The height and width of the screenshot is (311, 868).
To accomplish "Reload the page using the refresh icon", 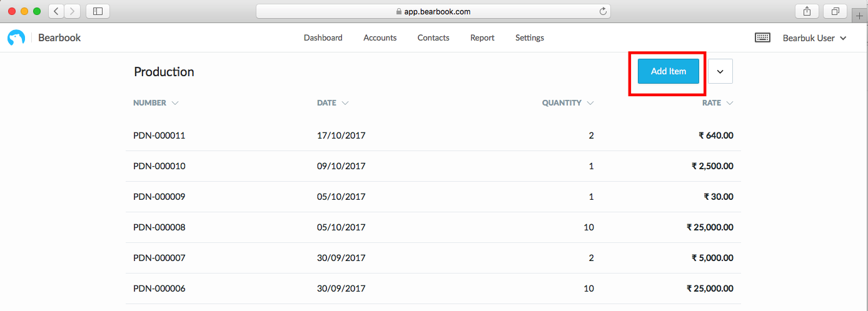I will pos(603,11).
